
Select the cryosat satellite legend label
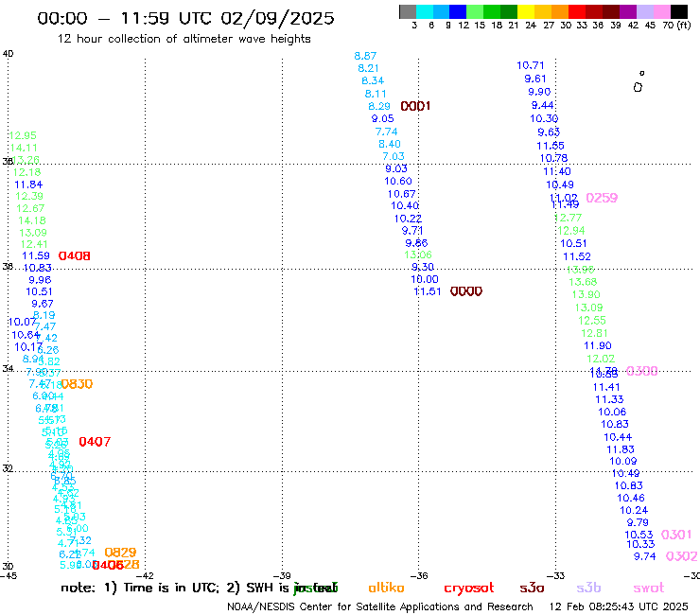(x=469, y=588)
